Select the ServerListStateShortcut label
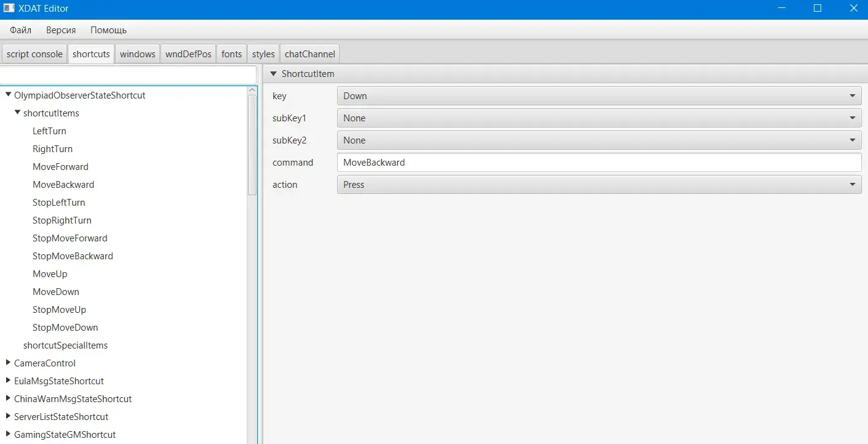This screenshot has width=868, height=444. [x=61, y=416]
